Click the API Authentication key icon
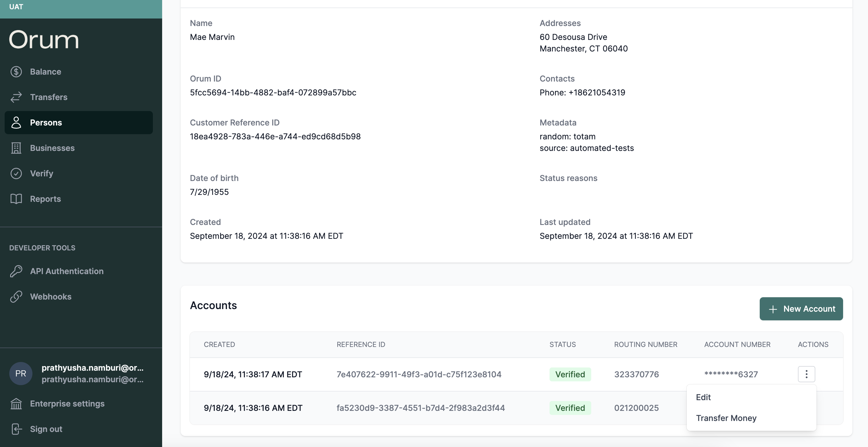This screenshot has width=868, height=447. pos(16,271)
